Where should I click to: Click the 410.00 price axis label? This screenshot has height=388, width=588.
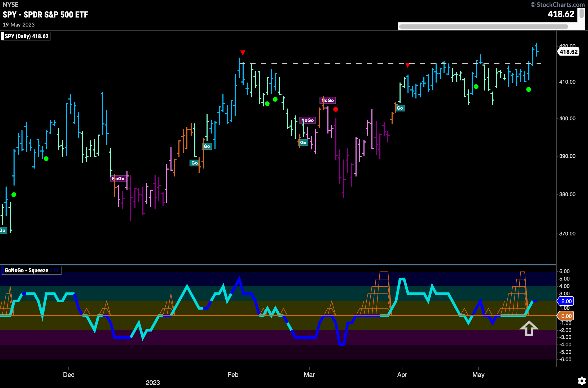pos(567,82)
